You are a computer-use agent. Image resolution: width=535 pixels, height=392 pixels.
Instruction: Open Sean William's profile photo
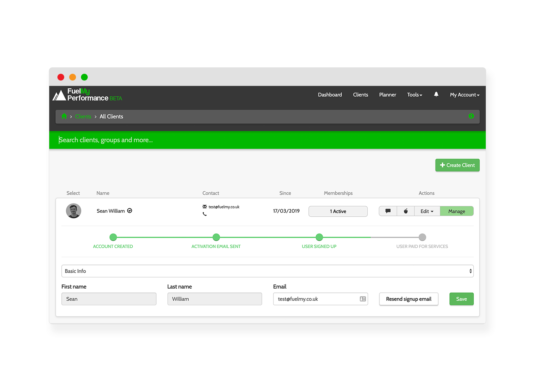click(x=73, y=211)
